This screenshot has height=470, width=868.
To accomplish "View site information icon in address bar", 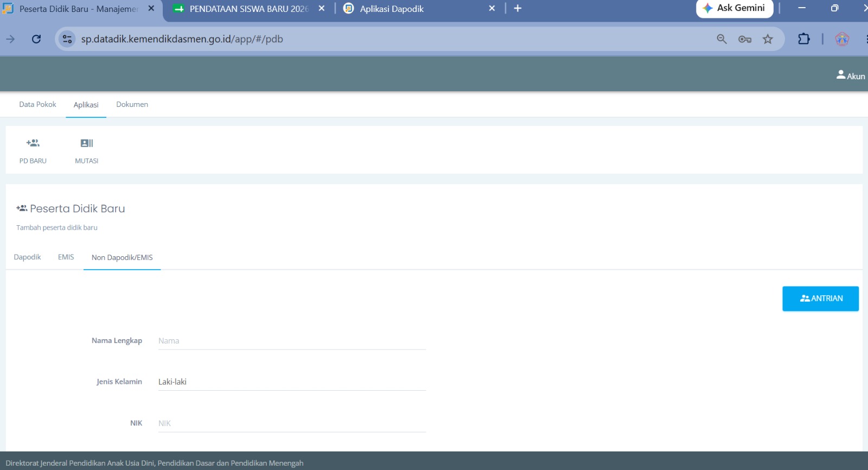I will pos(67,39).
